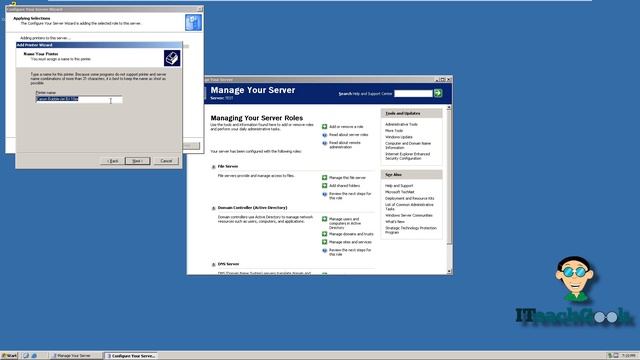Open Add shared folders
640x360 pixels.
(344, 186)
